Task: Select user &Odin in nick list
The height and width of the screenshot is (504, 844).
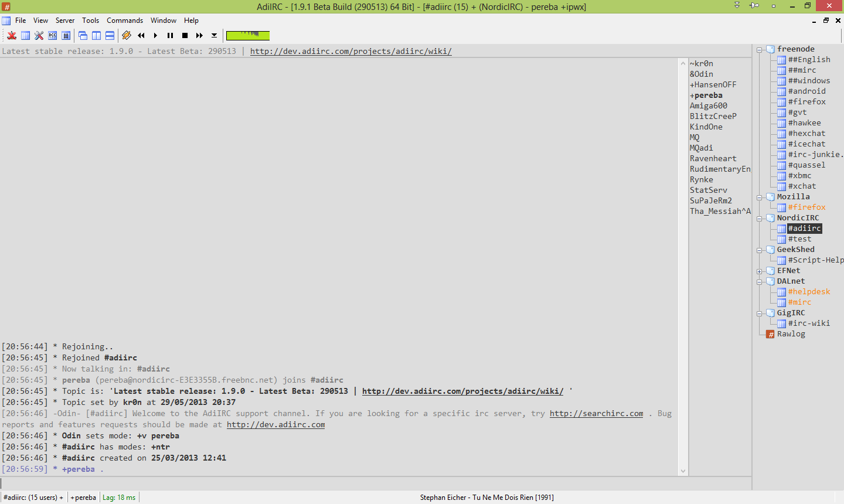Action: coord(702,74)
